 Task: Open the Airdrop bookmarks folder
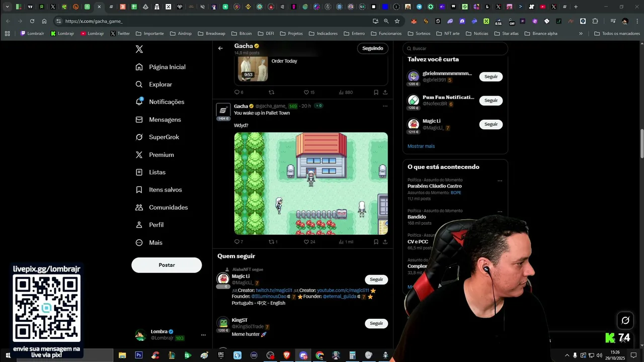181,34
